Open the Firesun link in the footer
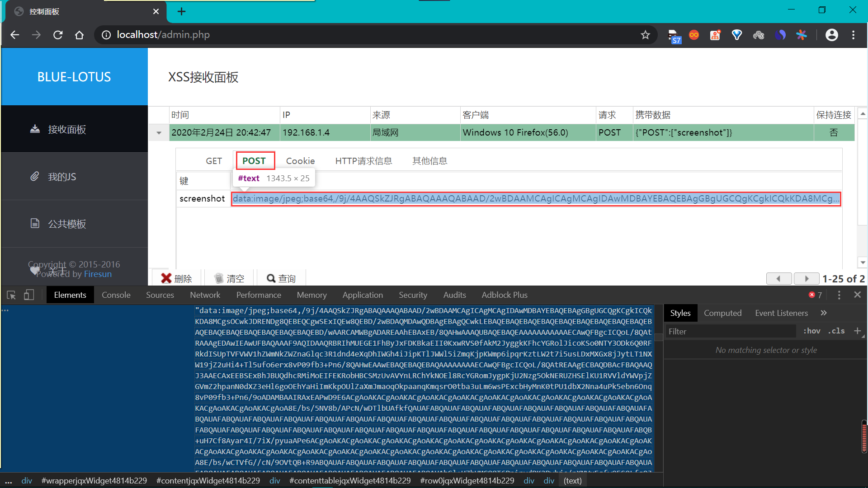 coord(98,274)
